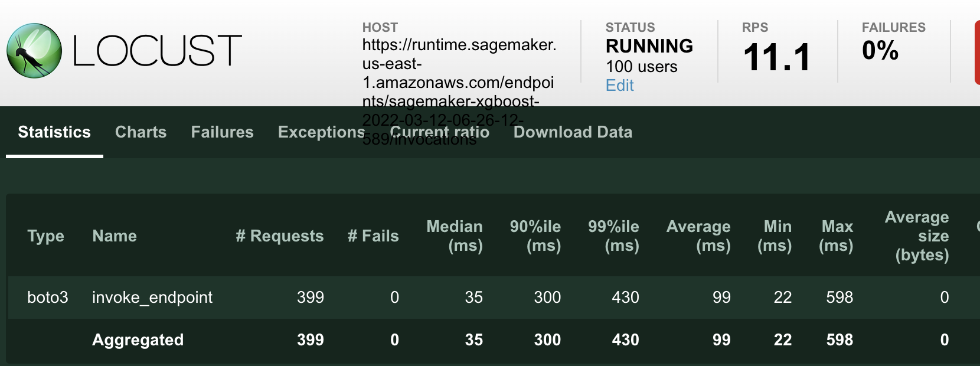Open the Failures tab
The width and height of the screenshot is (980, 366).
pos(222,132)
